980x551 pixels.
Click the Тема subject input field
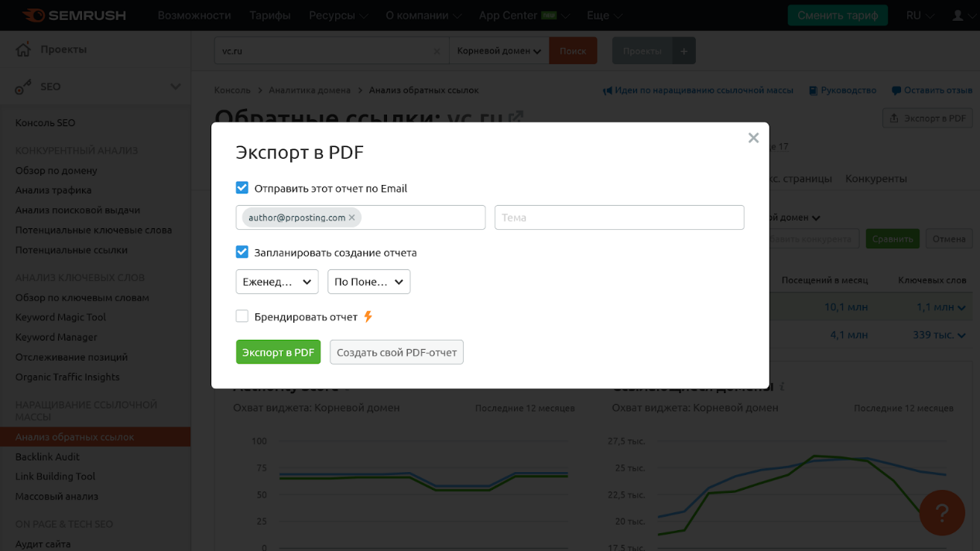click(x=619, y=217)
